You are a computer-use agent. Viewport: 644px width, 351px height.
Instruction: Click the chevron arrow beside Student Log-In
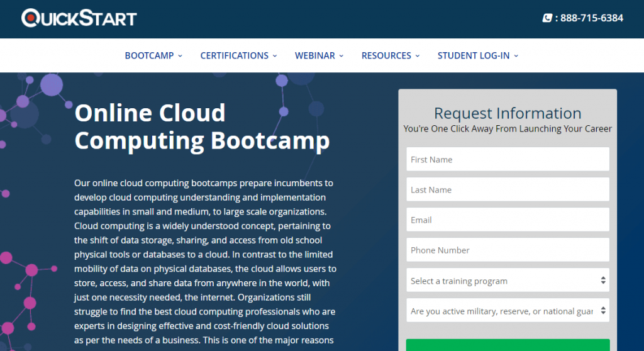pyautogui.click(x=516, y=56)
